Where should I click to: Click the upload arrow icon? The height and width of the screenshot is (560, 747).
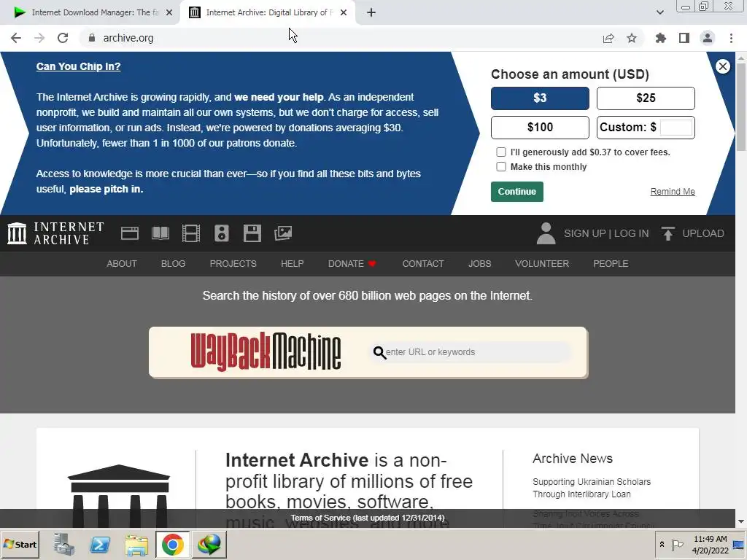(x=668, y=233)
